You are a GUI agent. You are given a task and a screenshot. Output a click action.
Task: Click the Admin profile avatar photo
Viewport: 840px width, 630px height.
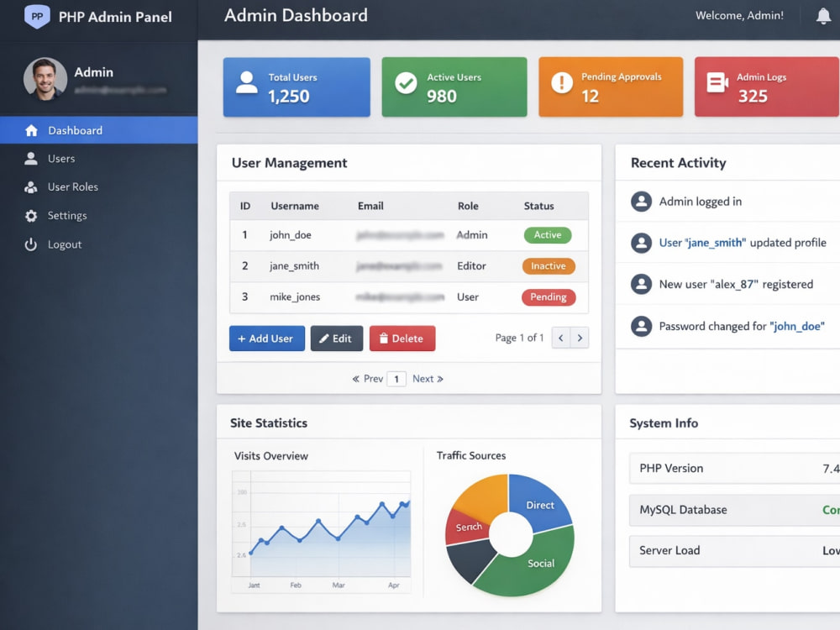pyautogui.click(x=45, y=79)
